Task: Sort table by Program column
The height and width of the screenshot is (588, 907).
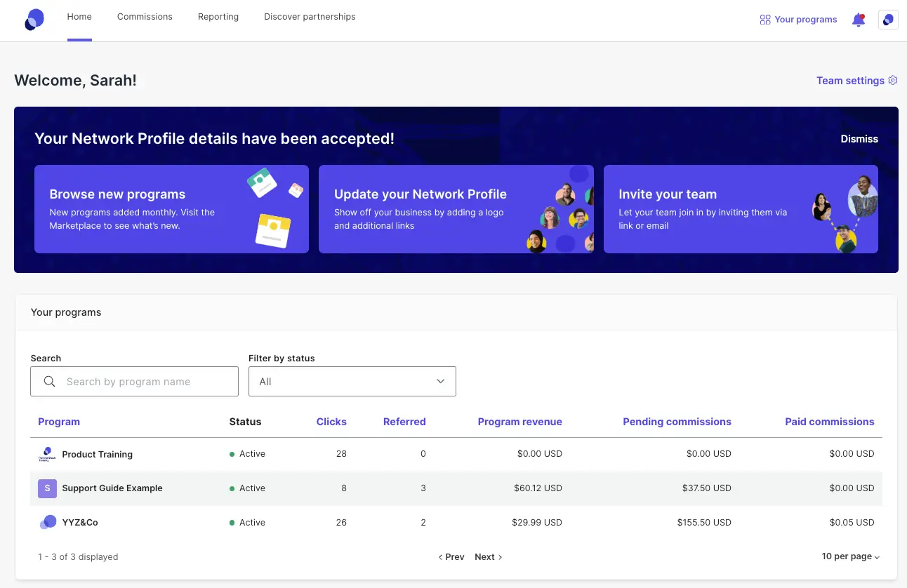Action: pos(59,422)
